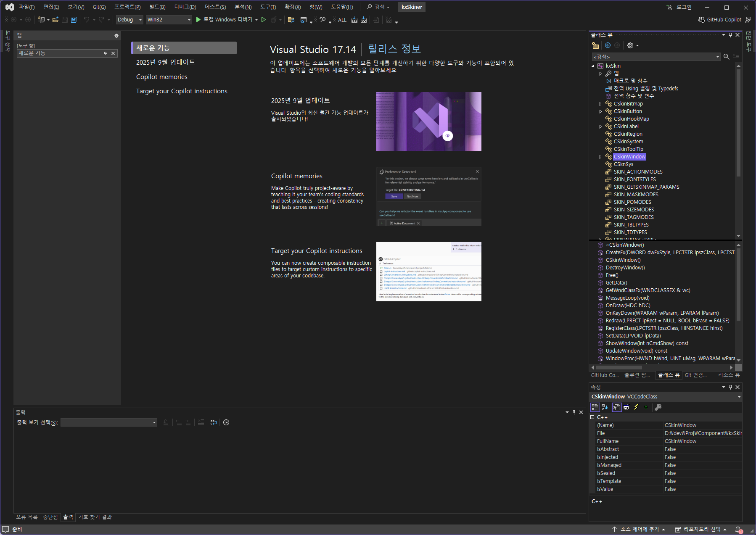
Task: Open the 디버그(D) menu
Action: click(185, 7)
